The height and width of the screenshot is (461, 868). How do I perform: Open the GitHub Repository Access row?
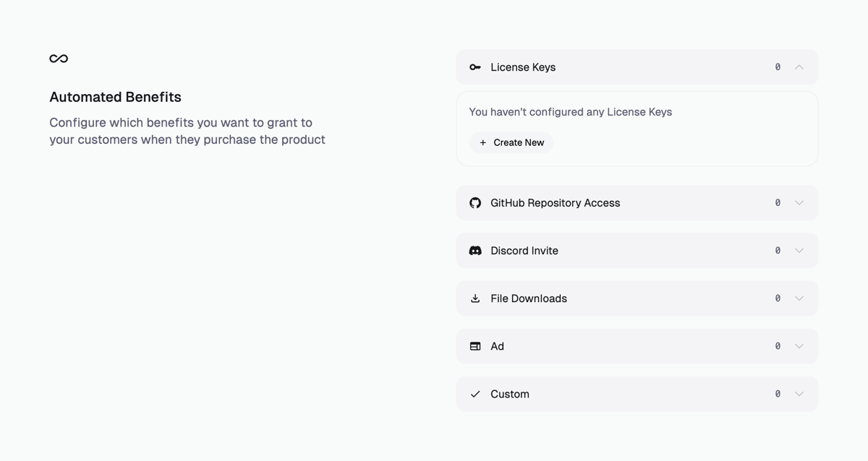coord(555,203)
